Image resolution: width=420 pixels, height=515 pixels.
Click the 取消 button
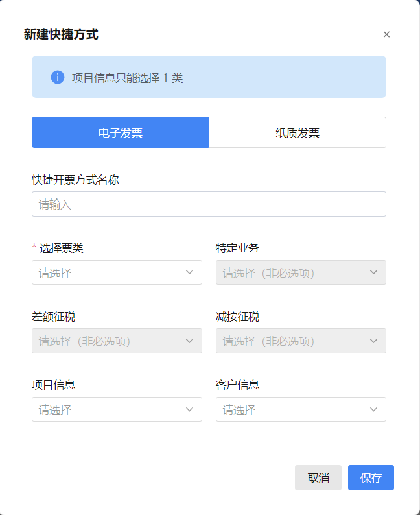click(318, 477)
